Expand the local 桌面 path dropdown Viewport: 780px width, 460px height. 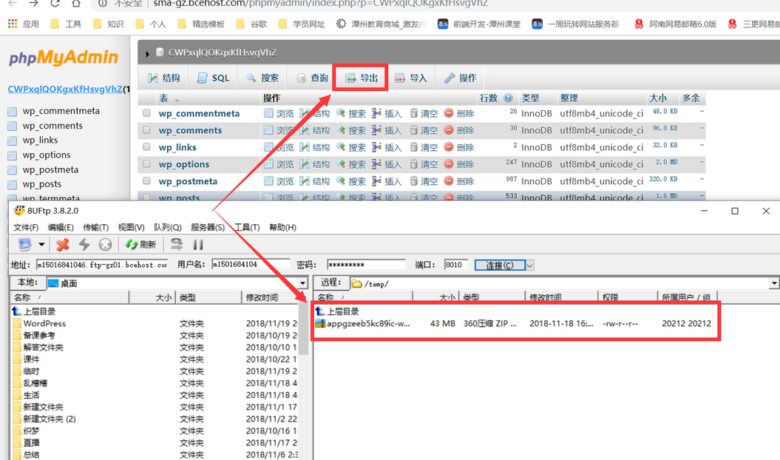tap(302, 283)
